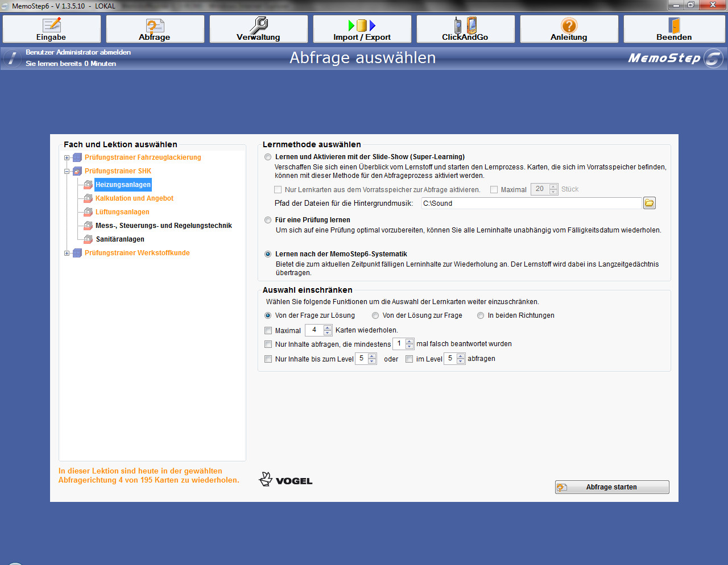Click 'Benutzer Administrator abmelden' link
The image size is (728, 565).
point(78,52)
